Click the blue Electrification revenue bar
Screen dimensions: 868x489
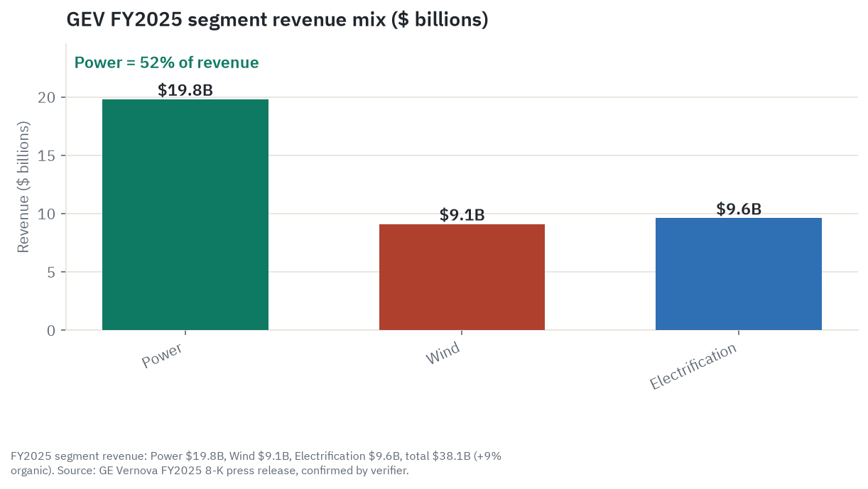click(x=739, y=274)
